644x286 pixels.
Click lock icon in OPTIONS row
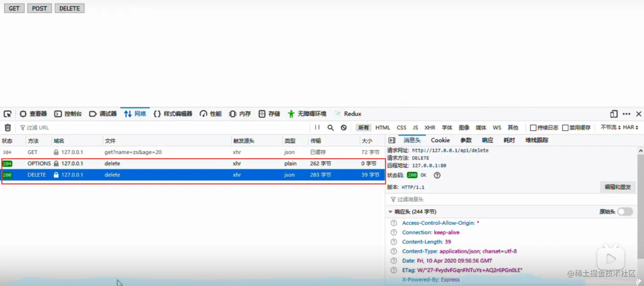click(x=56, y=163)
